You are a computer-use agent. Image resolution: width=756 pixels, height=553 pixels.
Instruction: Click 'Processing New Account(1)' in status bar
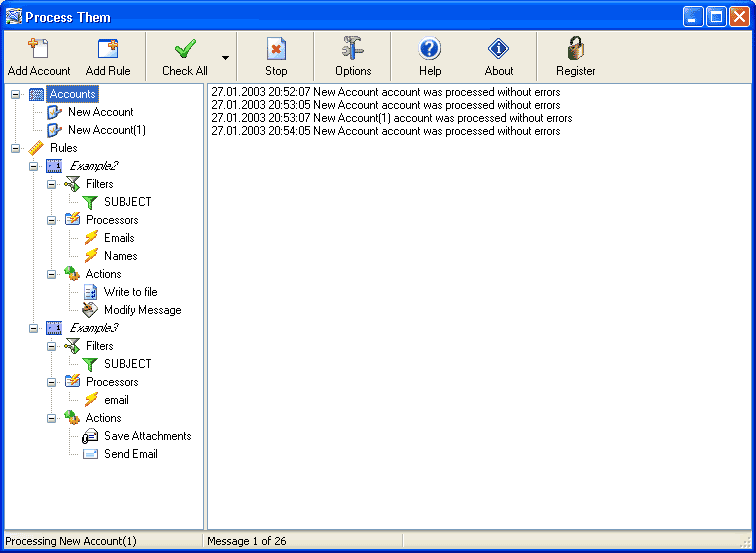click(x=71, y=541)
